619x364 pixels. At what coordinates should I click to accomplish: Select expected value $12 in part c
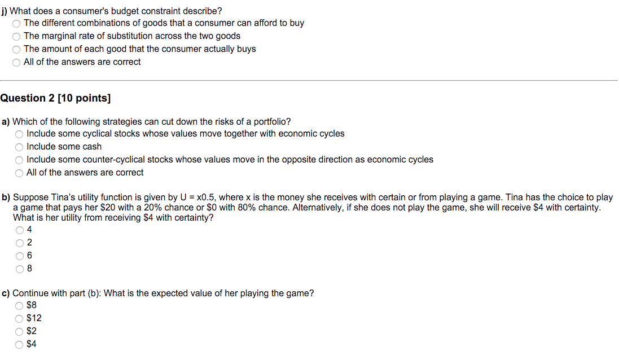19,319
